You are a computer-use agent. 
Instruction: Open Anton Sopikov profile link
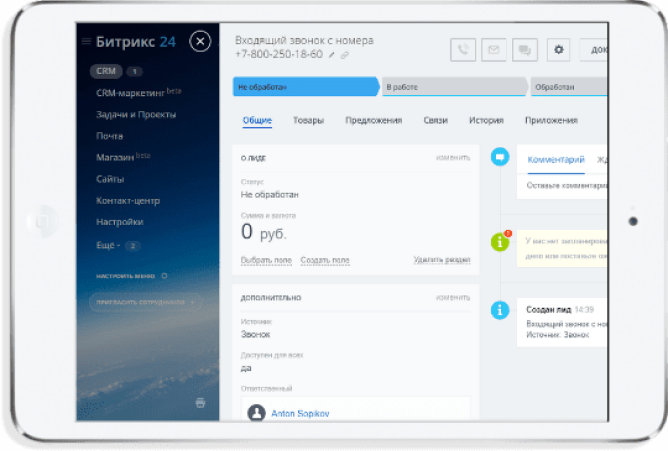click(x=300, y=414)
